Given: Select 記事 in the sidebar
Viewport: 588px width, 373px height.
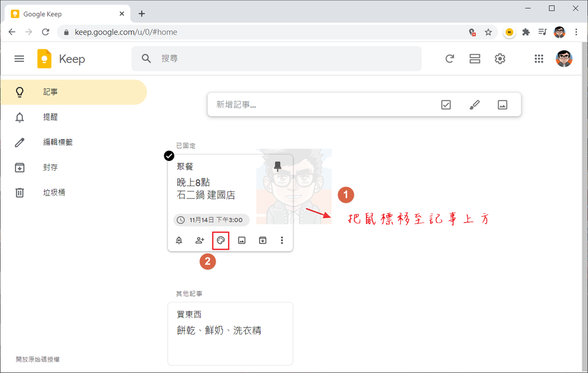Looking at the screenshot, I should point(73,92).
